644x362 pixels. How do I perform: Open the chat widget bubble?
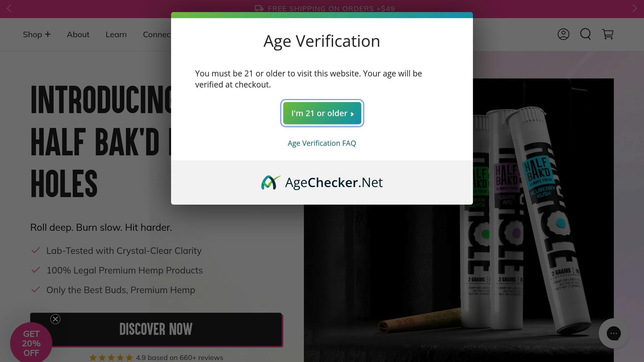613,333
